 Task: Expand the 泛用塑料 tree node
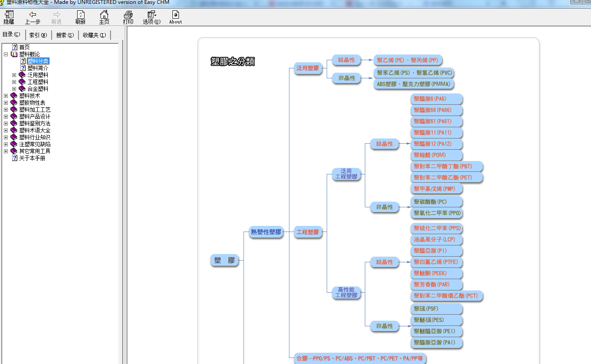click(x=14, y=75)
